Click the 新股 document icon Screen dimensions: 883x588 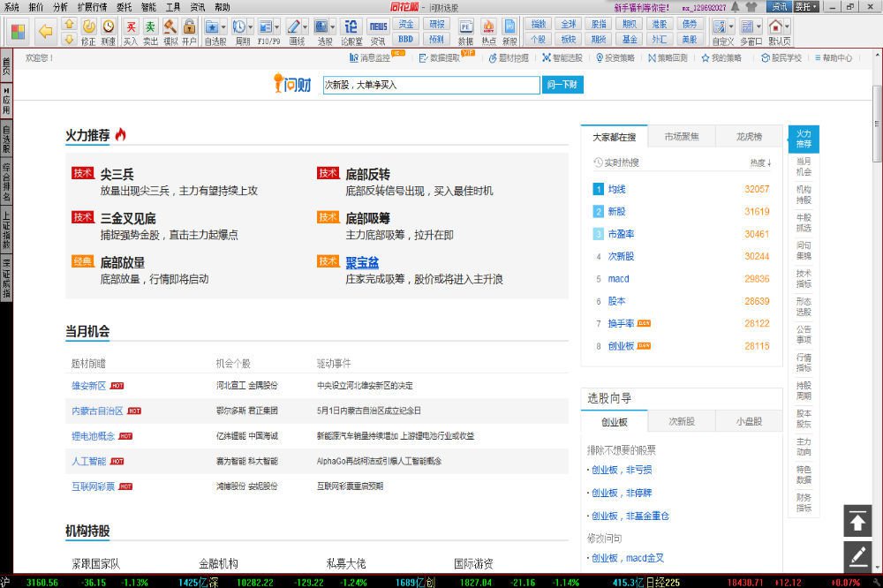pos(509,32)
